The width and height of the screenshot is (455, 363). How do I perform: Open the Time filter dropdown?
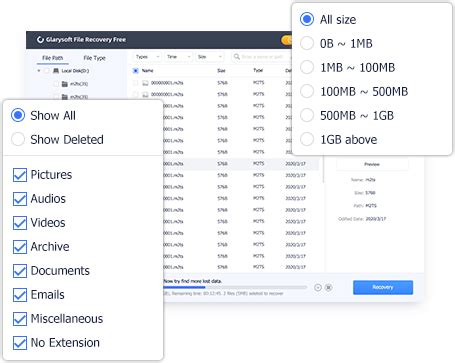click(178, 57)
